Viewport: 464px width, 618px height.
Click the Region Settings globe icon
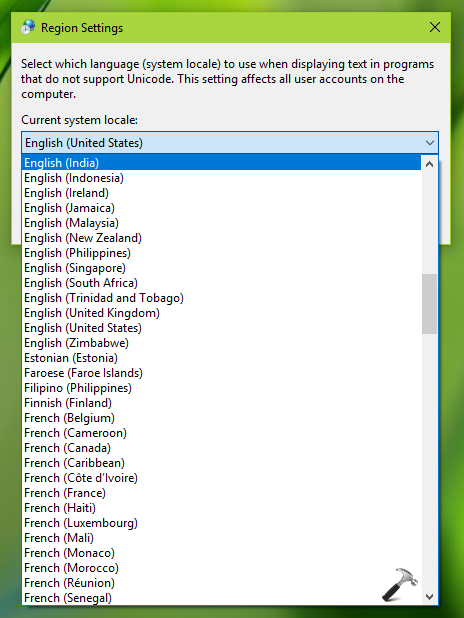coord(28,28)
